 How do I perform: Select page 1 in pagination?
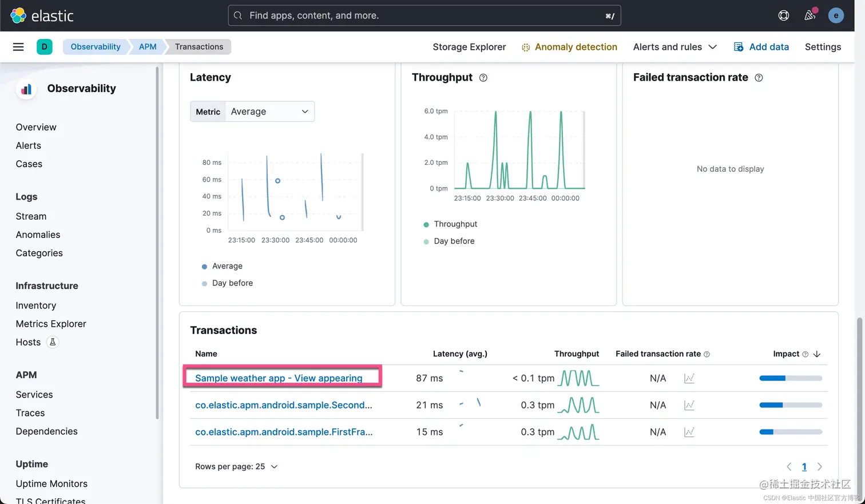(804, 467)
